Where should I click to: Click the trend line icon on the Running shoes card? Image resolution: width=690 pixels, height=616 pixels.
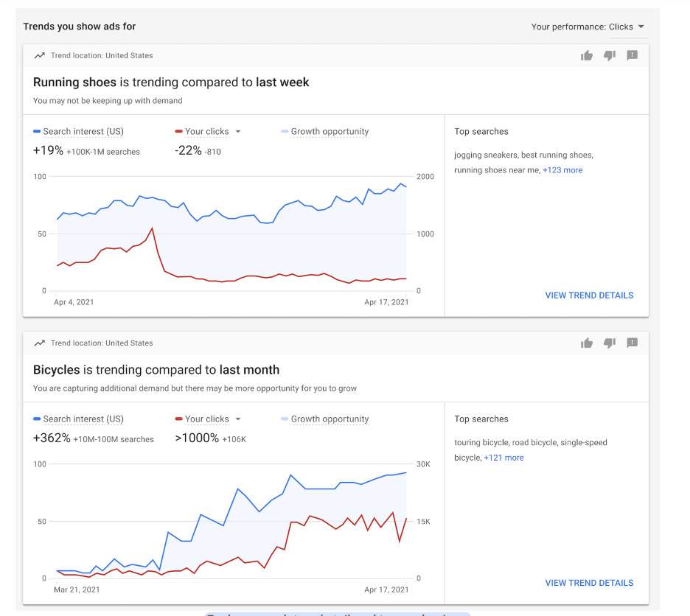39,55
